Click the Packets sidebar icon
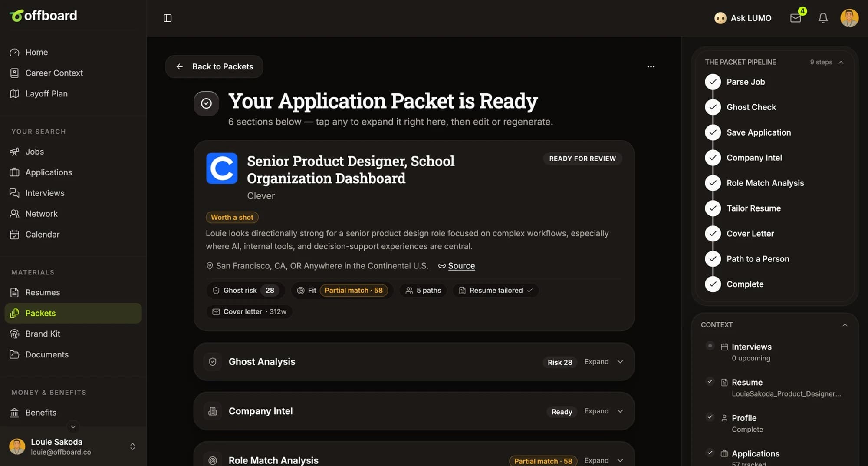The width and height of the screenshot is (868, 466). pos(14,313)
